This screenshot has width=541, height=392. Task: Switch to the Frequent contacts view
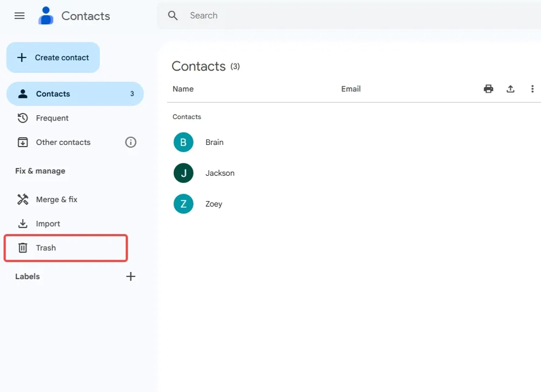[x=52, y=118]
